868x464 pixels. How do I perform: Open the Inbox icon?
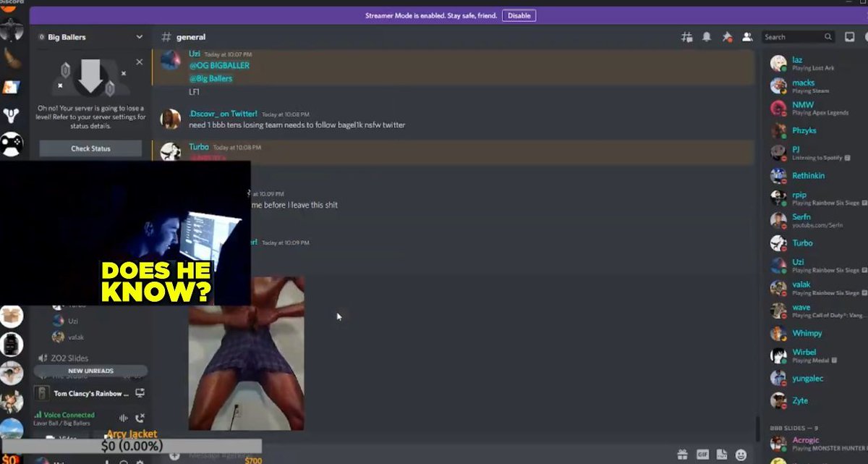click(850, 37)
